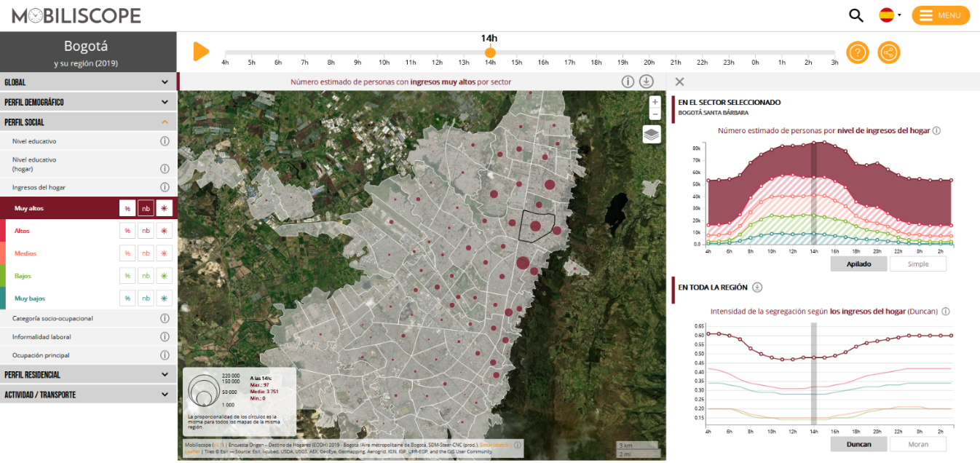Close the right-hand sector panel

[679, 82]
